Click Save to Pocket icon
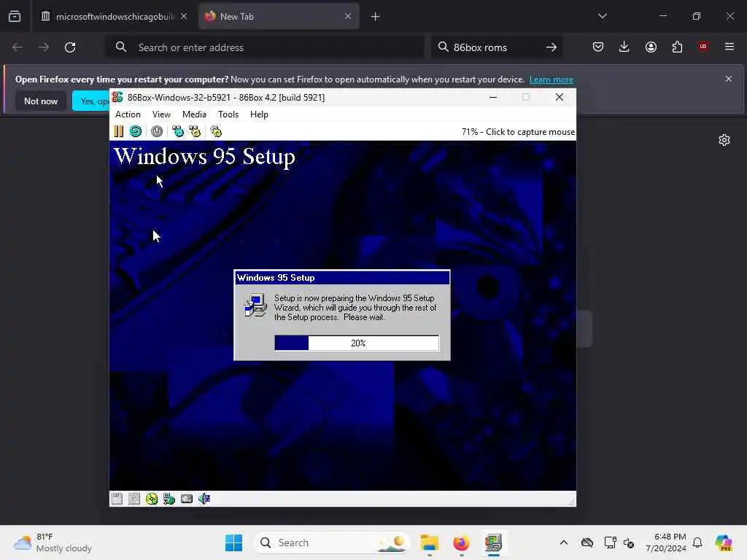 pos(598,47)
